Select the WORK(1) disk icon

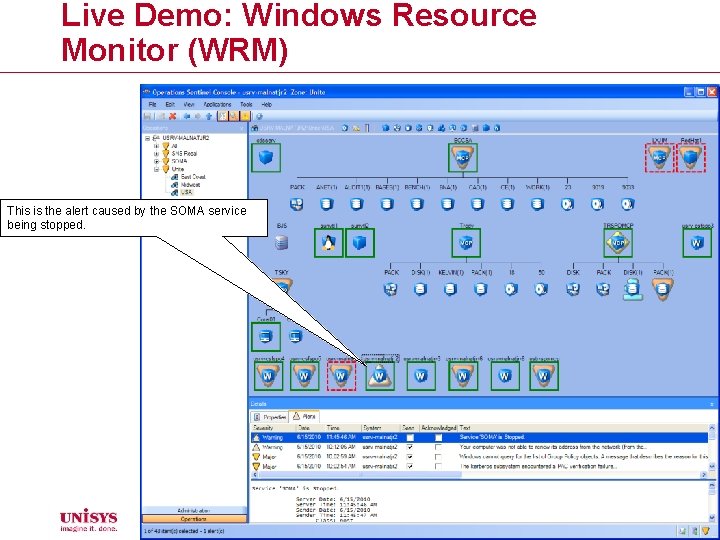[537, 204]
